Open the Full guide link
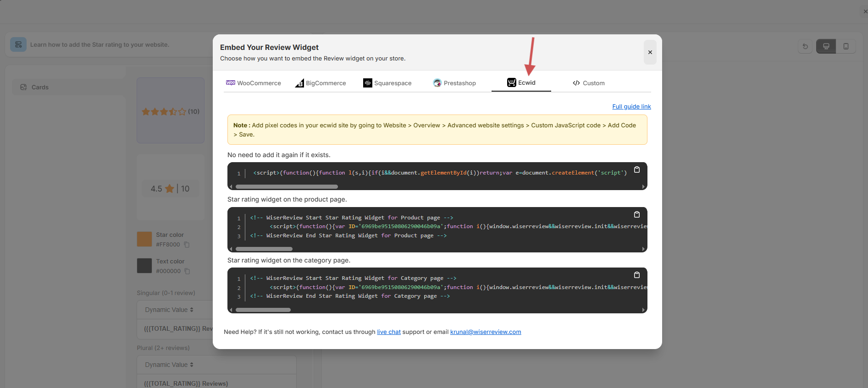The height and width of the screenshot is (388, 868). pos(631,107)
